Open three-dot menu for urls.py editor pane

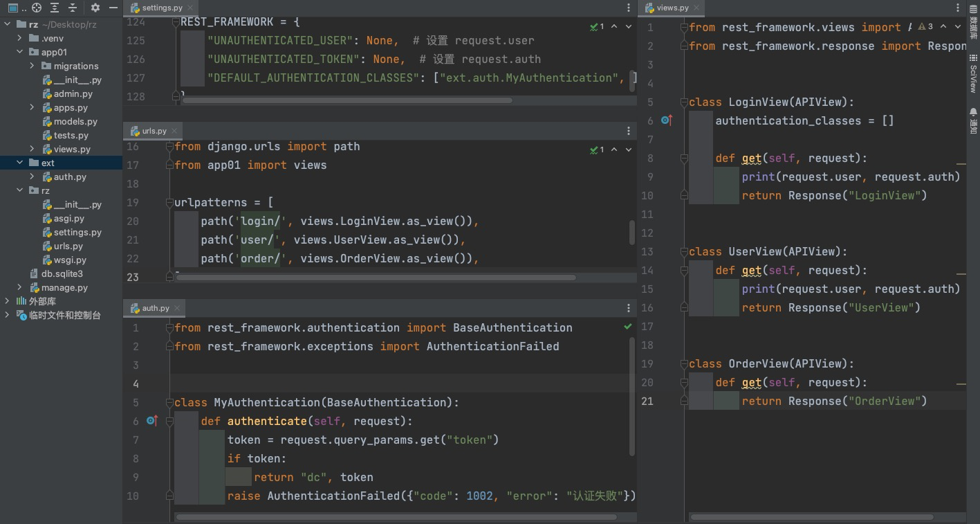pyautogui.click(x=628, y=131)
